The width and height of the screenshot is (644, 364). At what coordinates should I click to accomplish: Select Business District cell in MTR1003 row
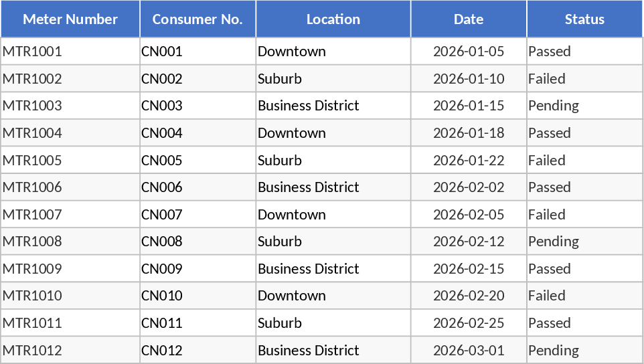click(x=309, y=106)
